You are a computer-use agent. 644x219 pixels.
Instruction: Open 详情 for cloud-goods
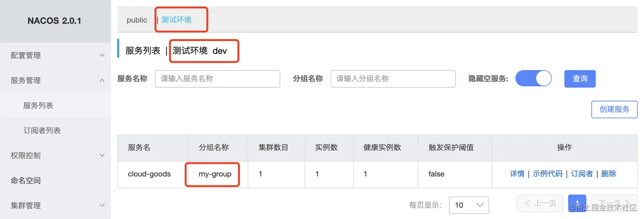517,174
